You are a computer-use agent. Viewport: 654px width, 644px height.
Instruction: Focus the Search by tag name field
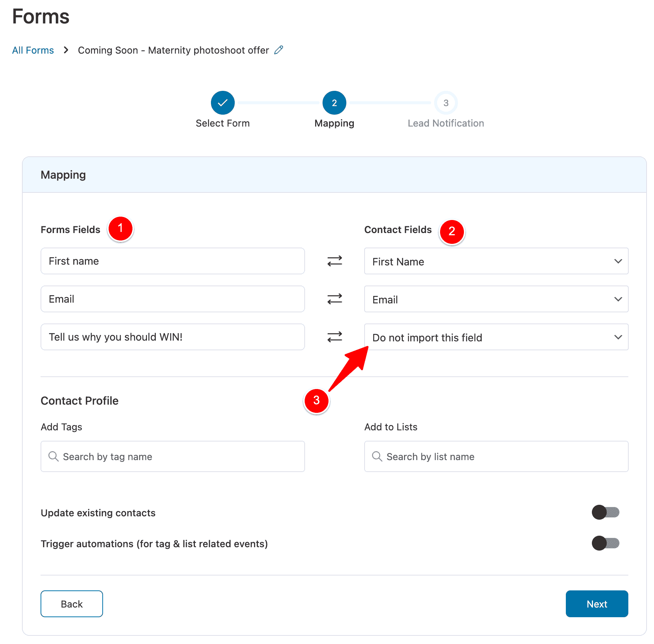point(179,457)
